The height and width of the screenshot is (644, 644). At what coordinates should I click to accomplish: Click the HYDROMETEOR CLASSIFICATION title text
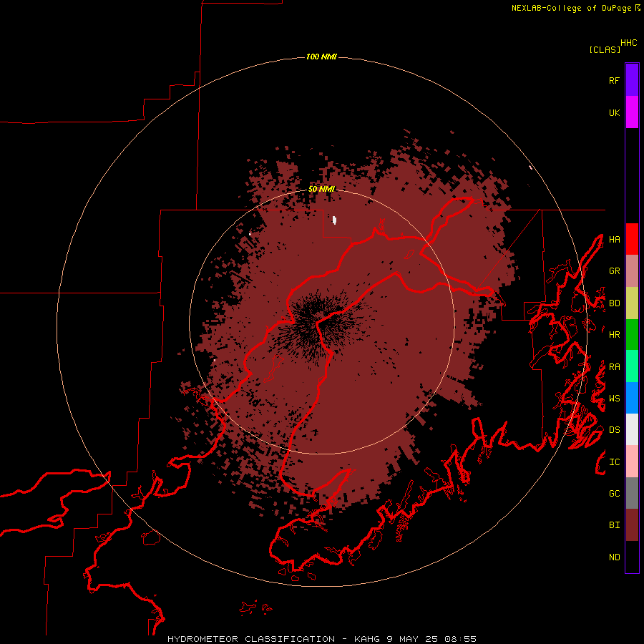251,639
